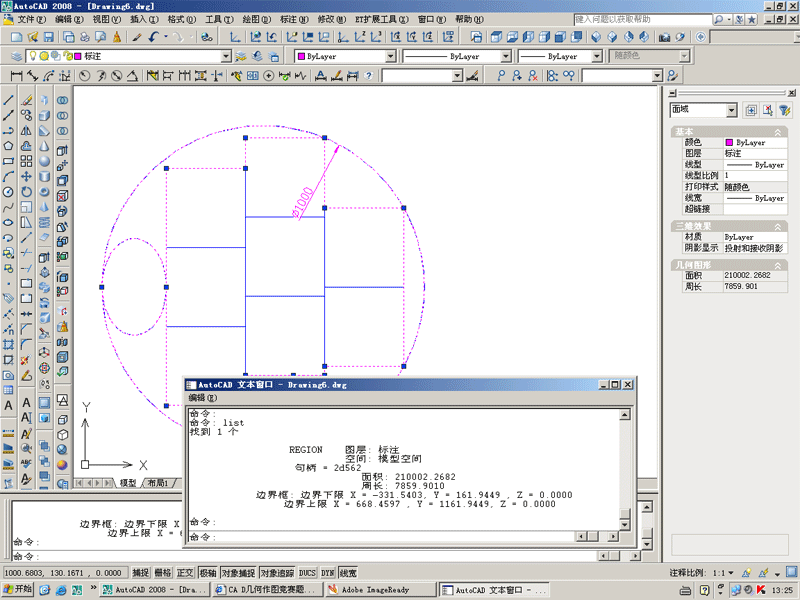This screenshot has height=600, width=800.
Task: Click the Save icon in standard toolbar
Action: pos(48,37)
